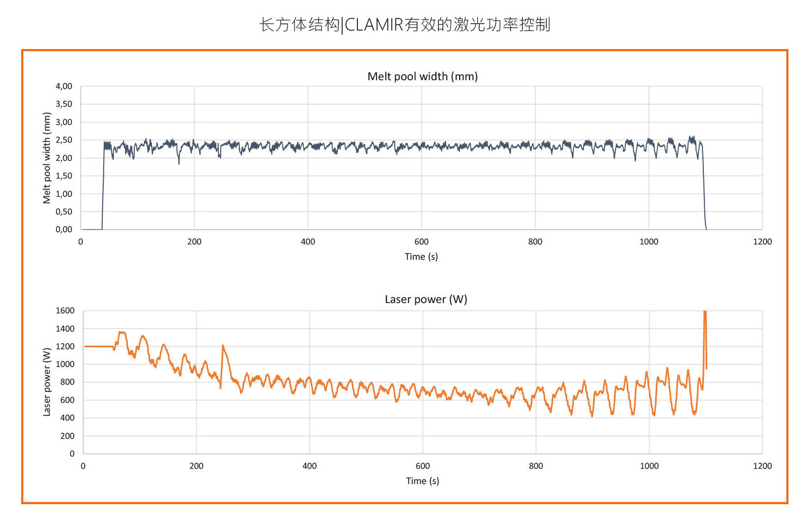Click the '1,00' y-axis tick label
This screenshot has height=518, width=812.
(x=64, y=194)
